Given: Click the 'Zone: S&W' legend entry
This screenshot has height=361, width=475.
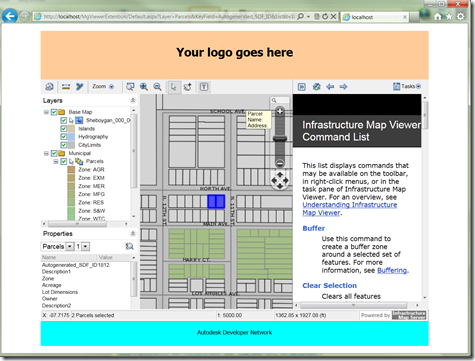Looking at the screenshot, I should click(x=92, y=211).
